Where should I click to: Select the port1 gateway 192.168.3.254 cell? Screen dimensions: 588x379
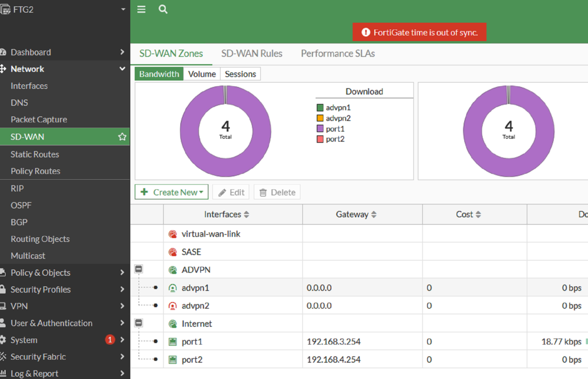pos(362,342)
